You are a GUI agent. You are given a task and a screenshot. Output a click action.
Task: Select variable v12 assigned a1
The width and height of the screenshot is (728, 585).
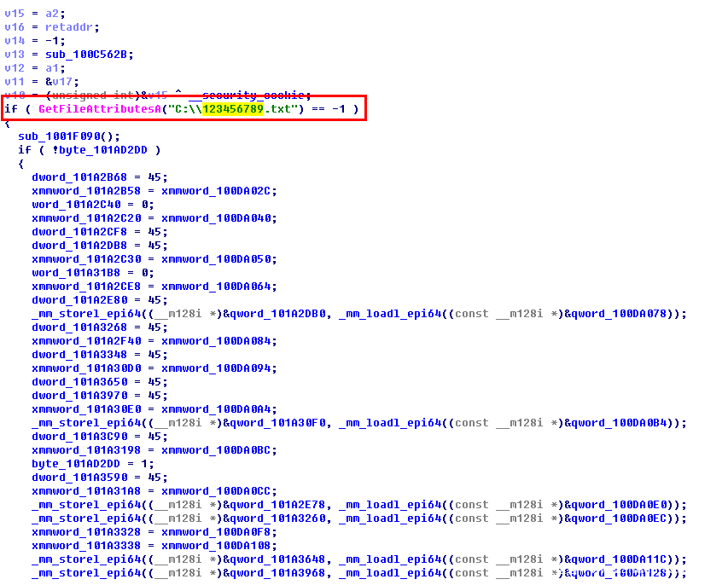tap(15, 68)
